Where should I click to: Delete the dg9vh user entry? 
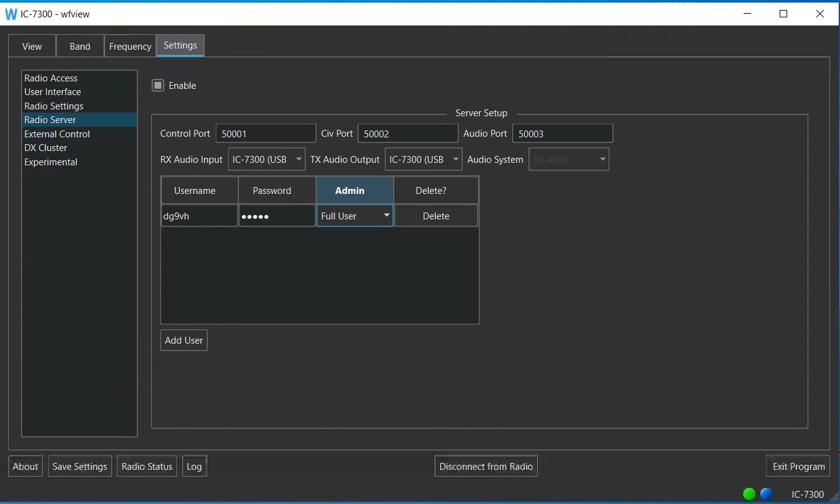436,216
